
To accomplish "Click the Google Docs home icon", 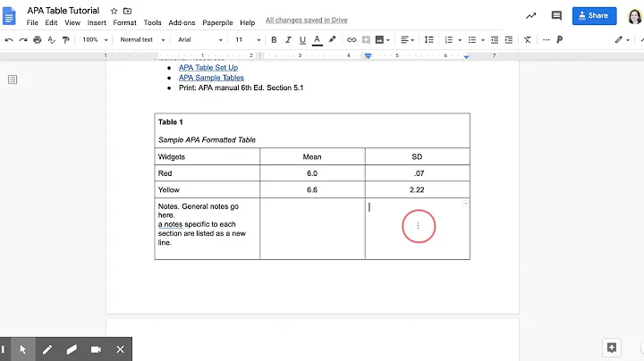I will tap(9, 16).
